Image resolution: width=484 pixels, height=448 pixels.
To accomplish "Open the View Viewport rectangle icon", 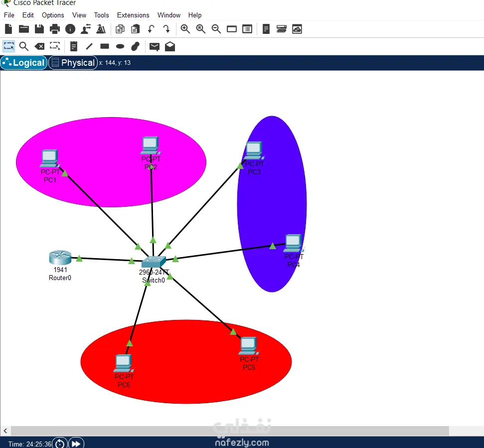I will [x=231, y=29].
